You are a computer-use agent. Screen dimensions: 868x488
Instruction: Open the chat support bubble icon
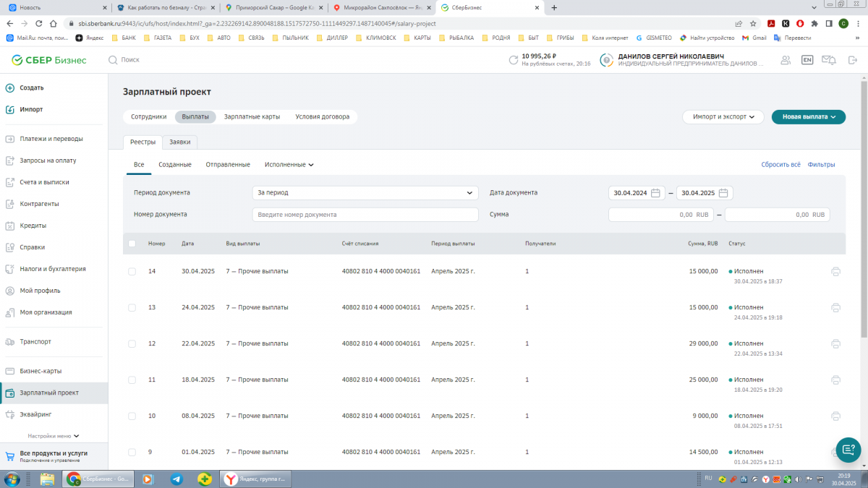[x=848, y=450]
